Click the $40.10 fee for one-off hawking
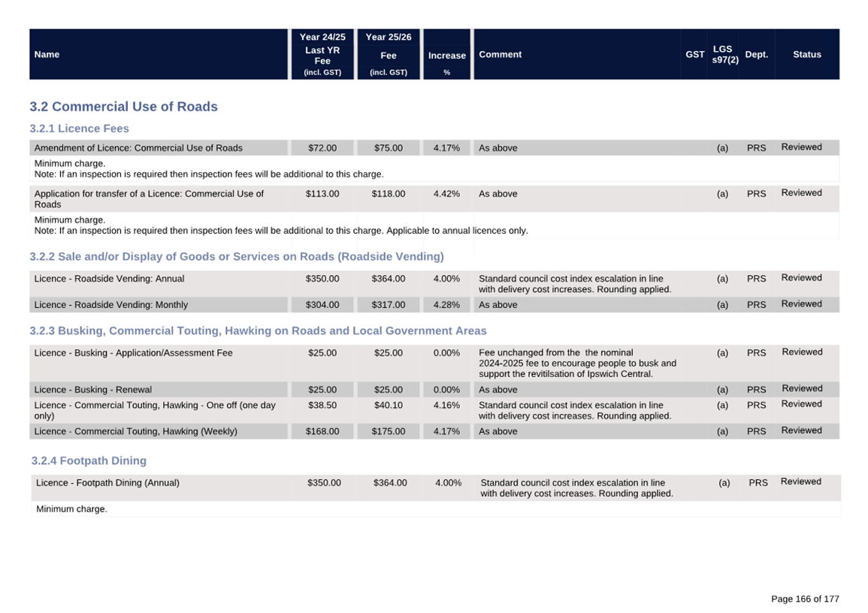 (388, 406)
